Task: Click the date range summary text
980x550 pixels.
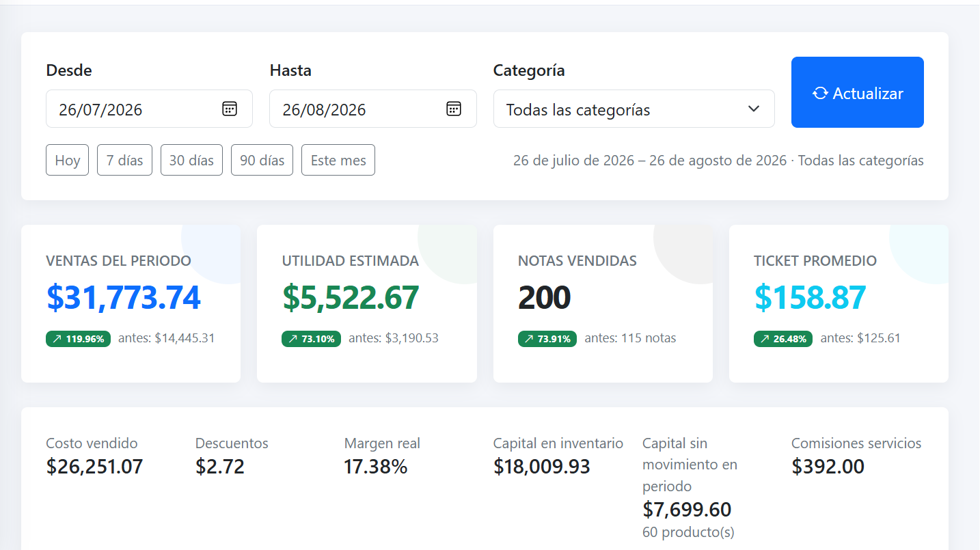Action: coord(718,161)
